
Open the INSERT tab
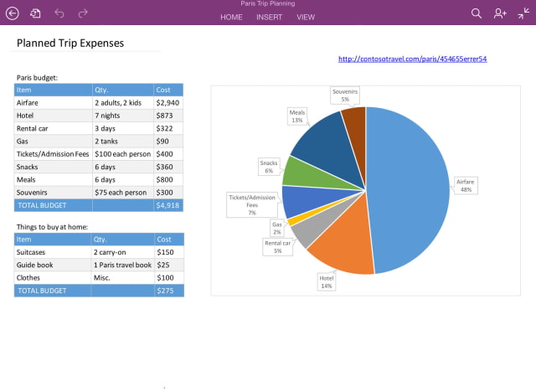(x=269, y=17)
